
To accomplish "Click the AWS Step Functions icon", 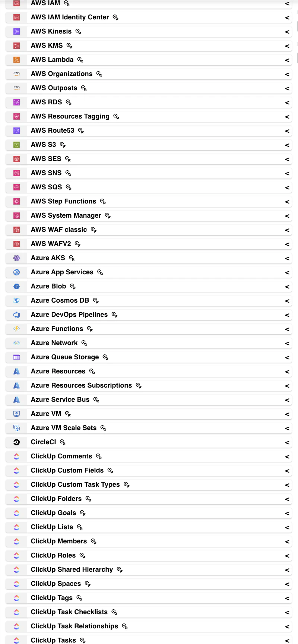I will coord(16,201).
